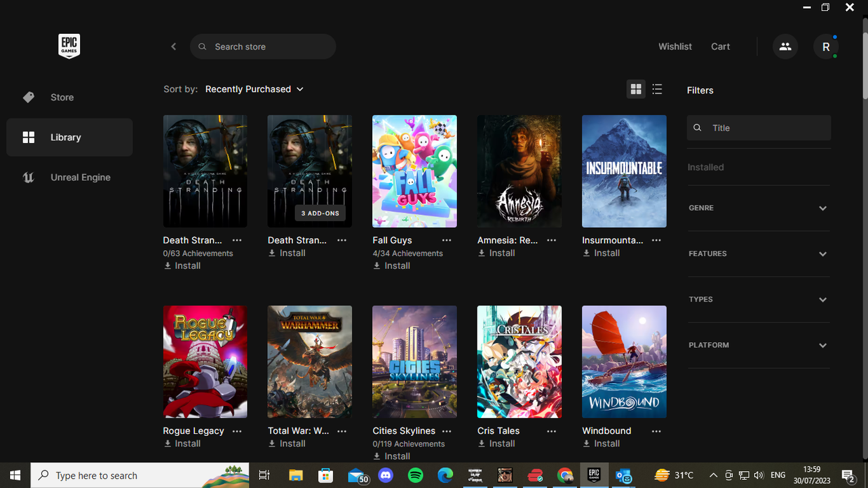Expand the Genre filter section
The width and height of the screenshot is (868, 488).
tap(758, 208)
